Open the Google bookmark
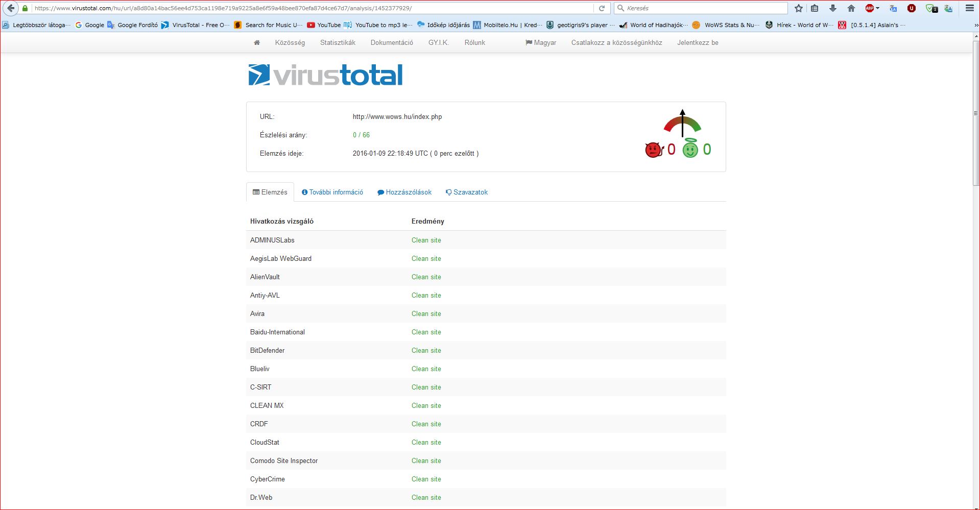Screen dimensions: 980x510 tap(89, 25)
